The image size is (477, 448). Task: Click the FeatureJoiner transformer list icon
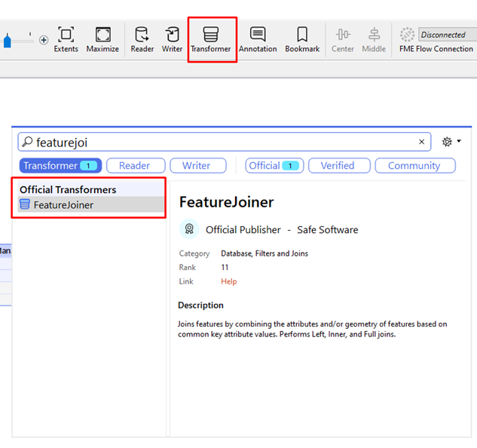pyautogui.click(x=25, y=204)
